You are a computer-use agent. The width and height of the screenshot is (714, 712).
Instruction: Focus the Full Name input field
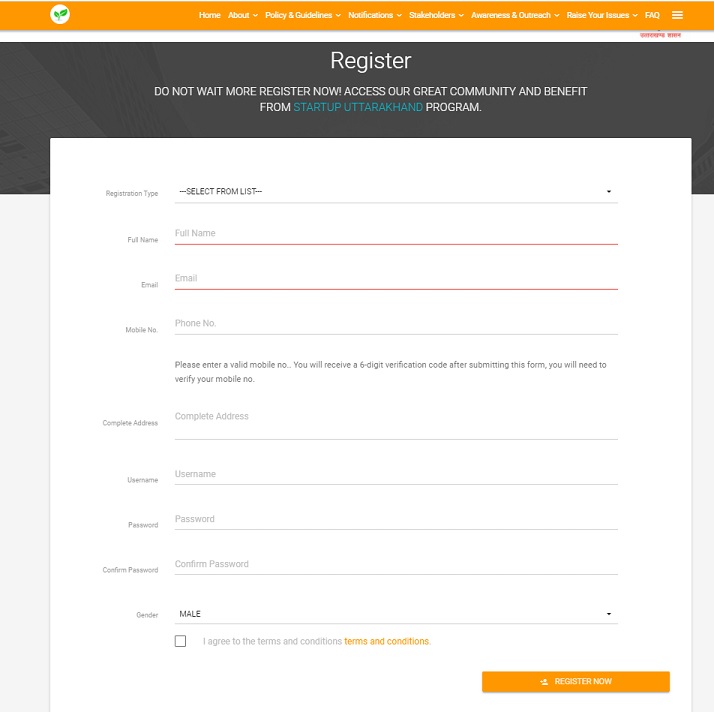(396, 234)
